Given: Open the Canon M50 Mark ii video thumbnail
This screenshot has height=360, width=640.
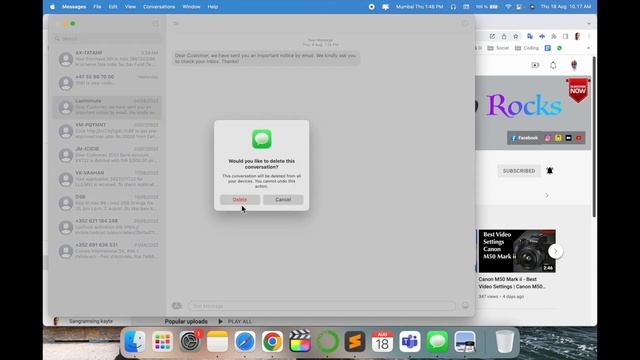Looking at the screenshot, I should point(517,251).
